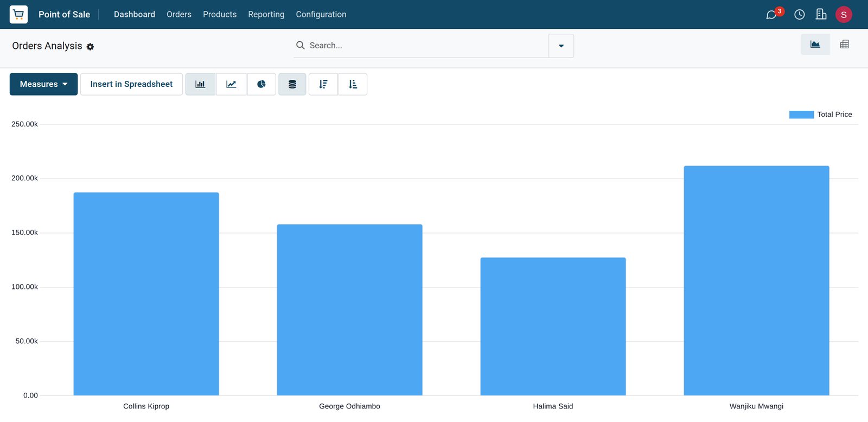Image resolution: width=868 pixels, height=422 pixels.
Task: Click Insert in Spreadsheet button
Action: (x=131, y=84)
